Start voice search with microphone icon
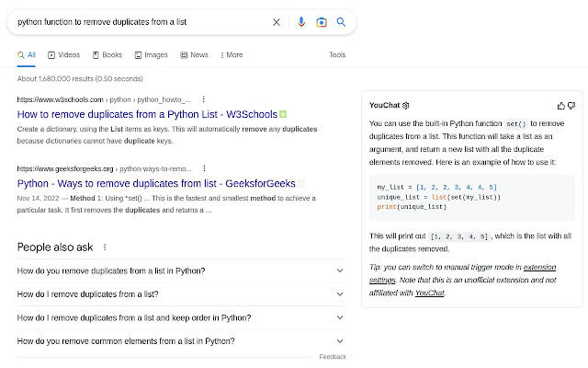 click(301, 22)
